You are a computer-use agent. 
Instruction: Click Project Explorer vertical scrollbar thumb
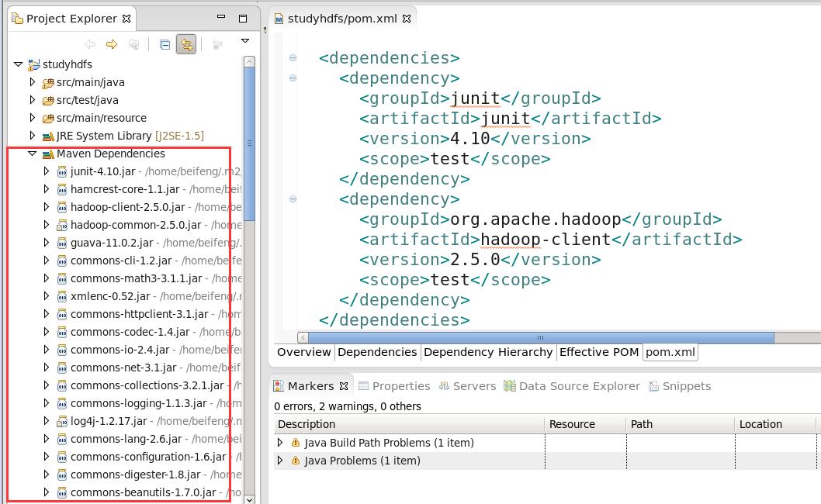pyautogui.click(x=249, y=143)
